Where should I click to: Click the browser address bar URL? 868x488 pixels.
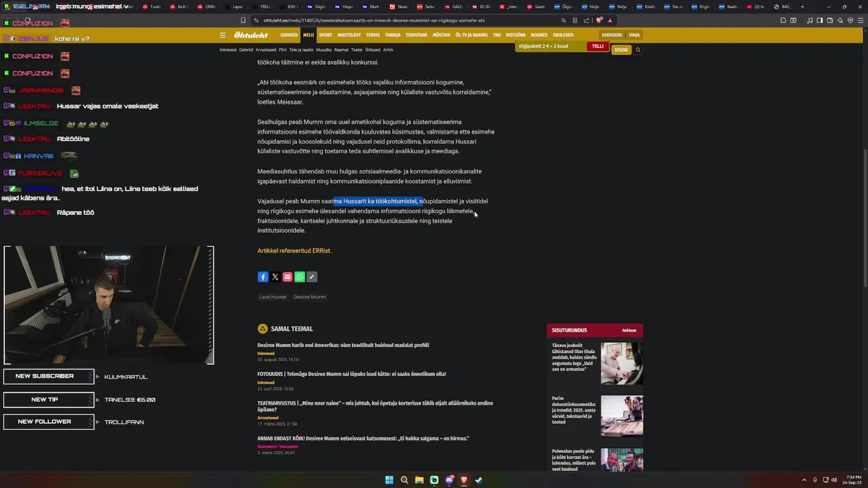374,20
